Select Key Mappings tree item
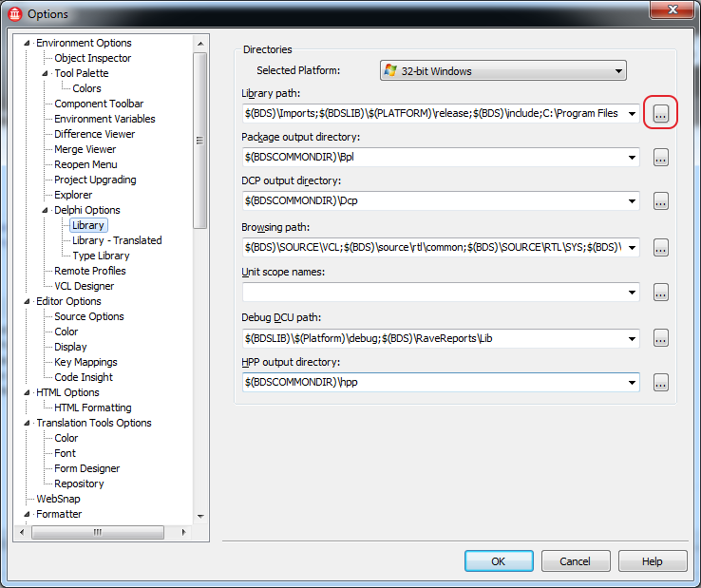 point(85,362)
